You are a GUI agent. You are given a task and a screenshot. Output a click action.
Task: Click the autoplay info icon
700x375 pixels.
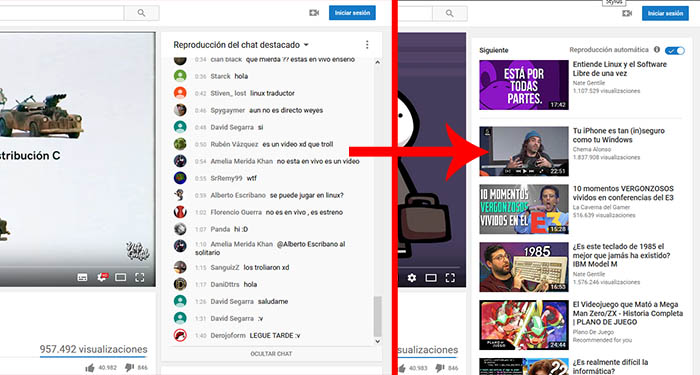coord(657,50)
